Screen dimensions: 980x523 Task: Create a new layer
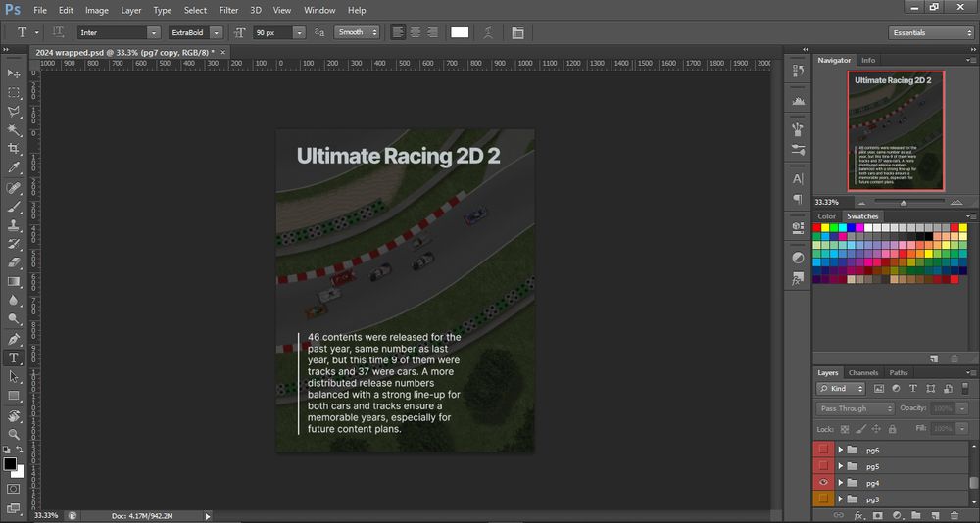935,515
